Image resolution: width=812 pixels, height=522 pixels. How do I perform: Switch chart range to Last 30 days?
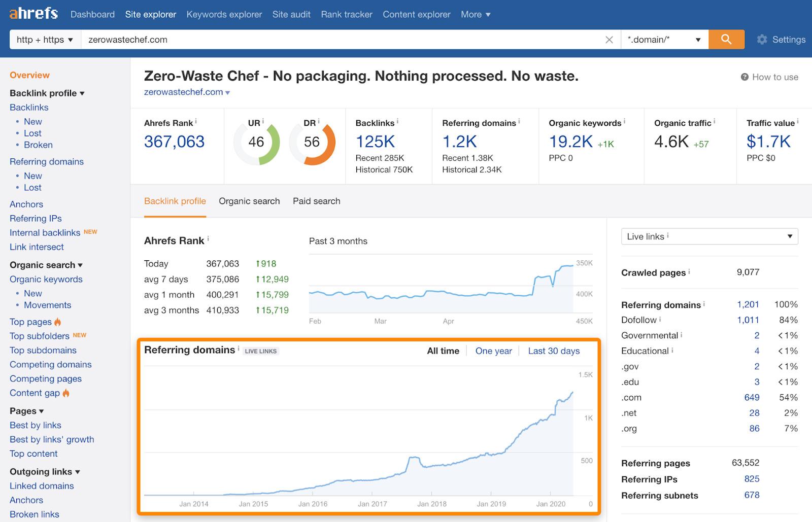click(554, 351)
